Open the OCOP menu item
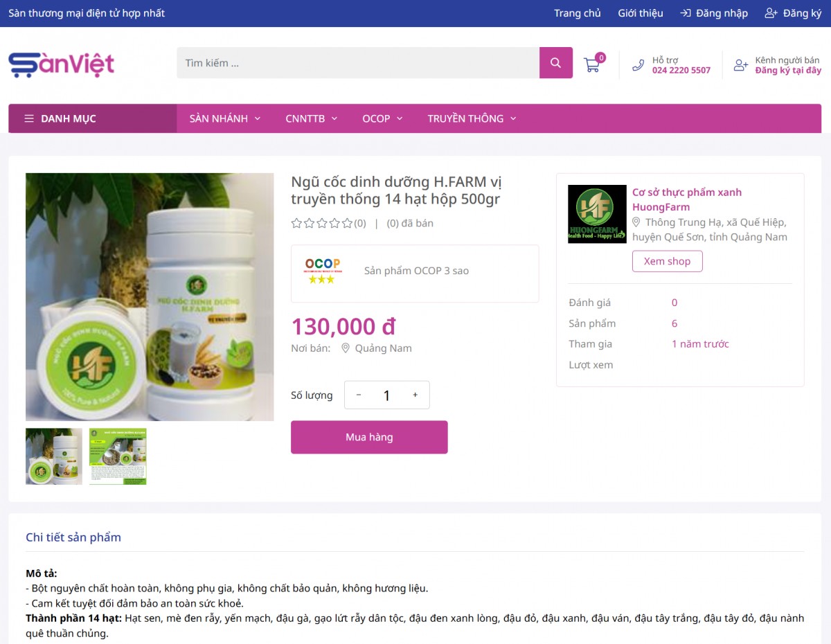This screenshot has height=644, width=831. (382, 118)
